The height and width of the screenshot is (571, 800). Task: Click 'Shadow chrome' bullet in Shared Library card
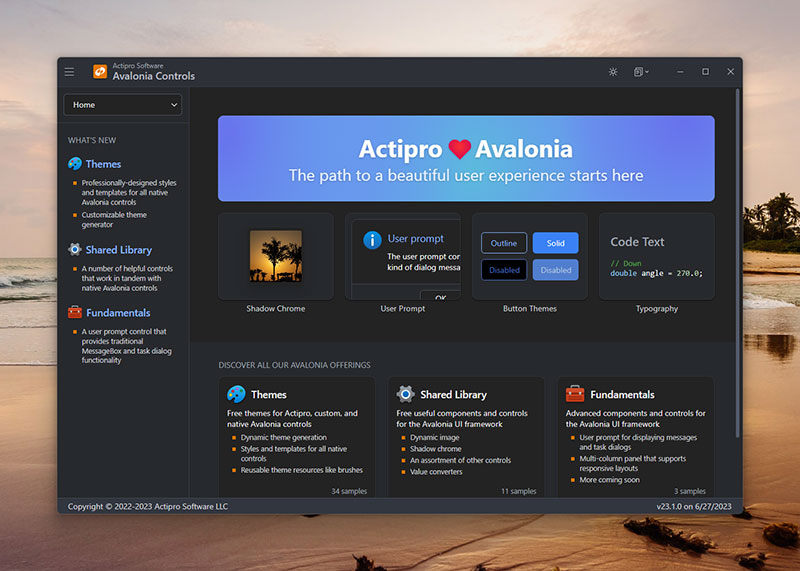click(x=436, y=449)
